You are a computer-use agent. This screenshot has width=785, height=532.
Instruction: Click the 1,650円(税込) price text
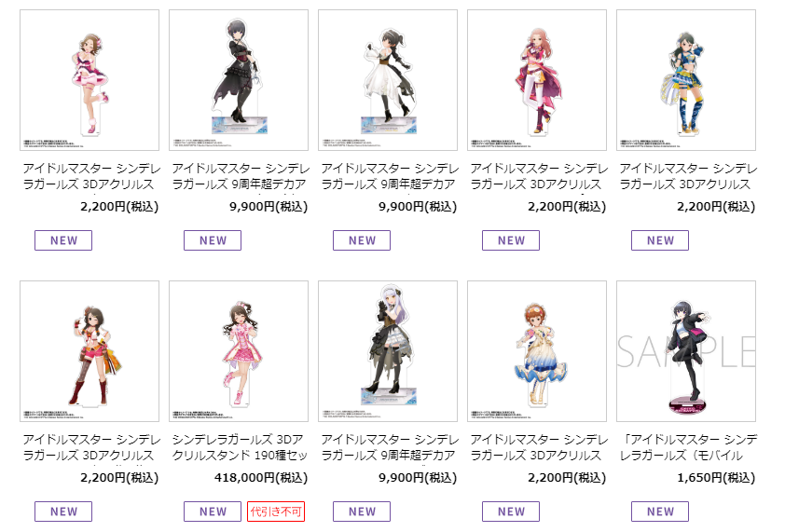[x=716, y=478]
